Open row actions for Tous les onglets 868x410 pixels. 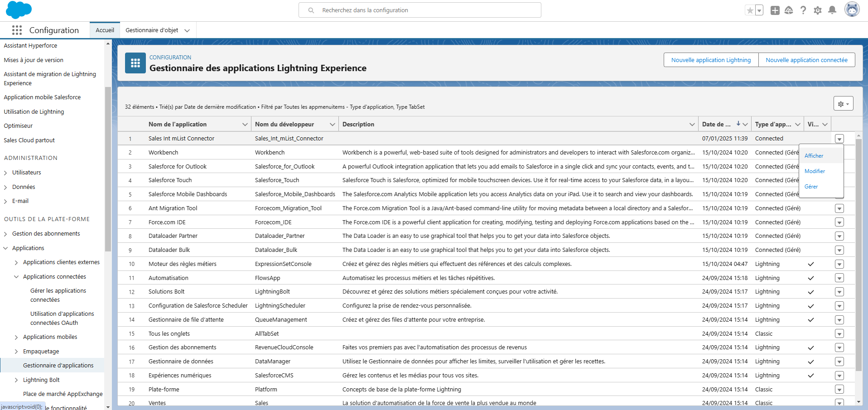[839, 334]
